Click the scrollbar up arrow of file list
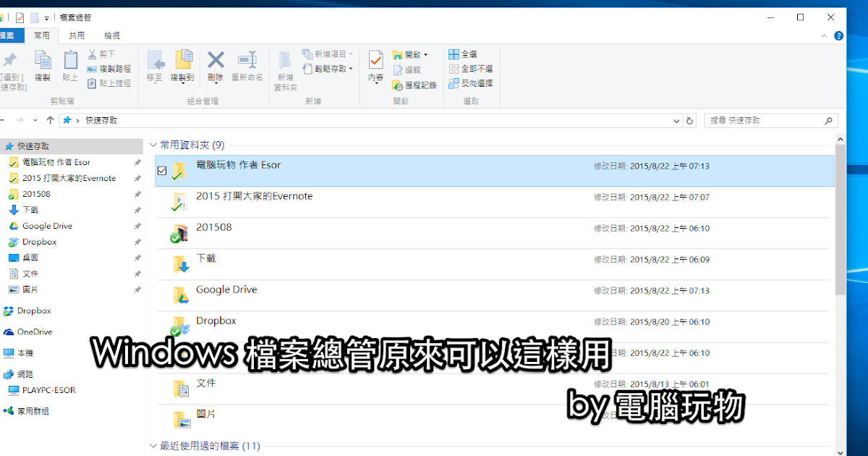 click(x=840, y=138)
